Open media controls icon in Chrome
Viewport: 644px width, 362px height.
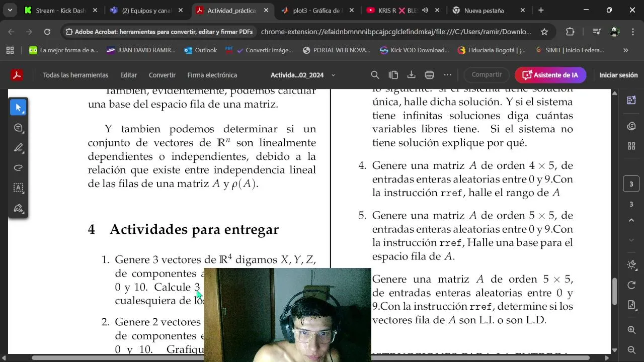click(x=597, y=32)
